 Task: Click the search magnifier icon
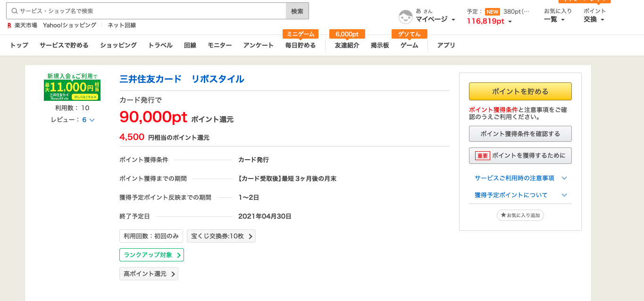(x=15, y=11)
